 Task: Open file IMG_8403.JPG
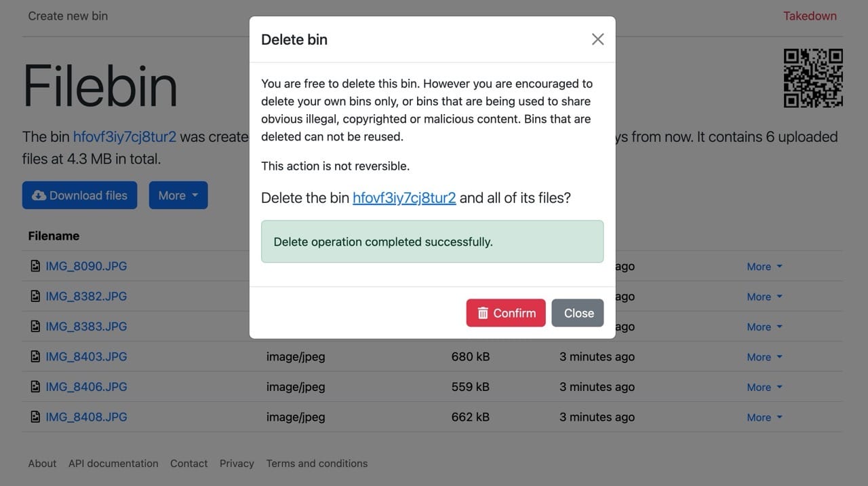pyautogui.click(x=86, y=356)
